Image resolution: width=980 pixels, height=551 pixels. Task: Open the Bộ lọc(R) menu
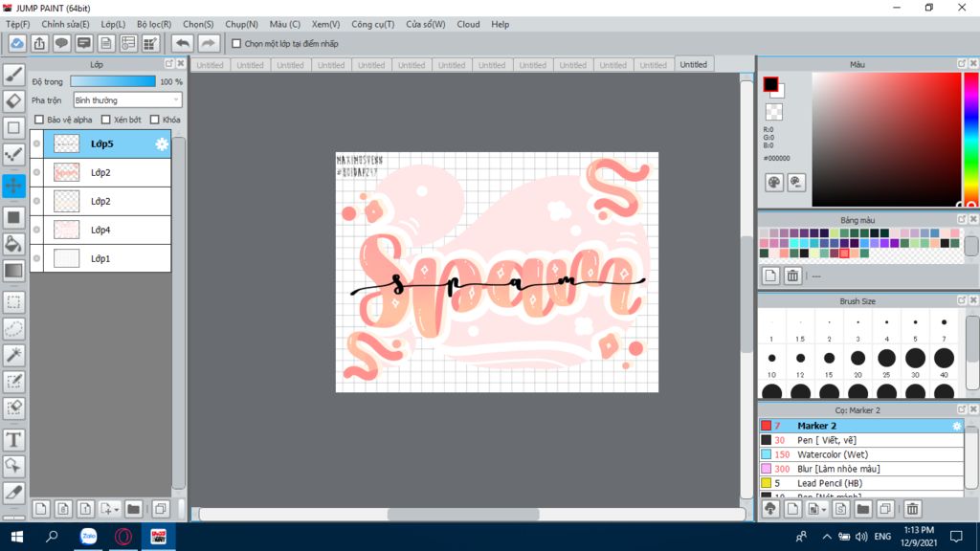click(x=154, y=24)
